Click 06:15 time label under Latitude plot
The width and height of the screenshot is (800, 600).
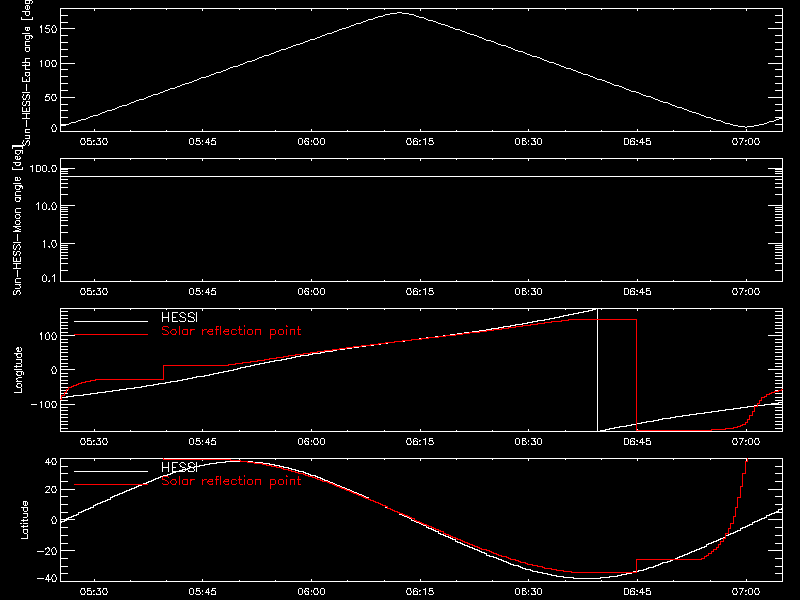click(420, 592)
